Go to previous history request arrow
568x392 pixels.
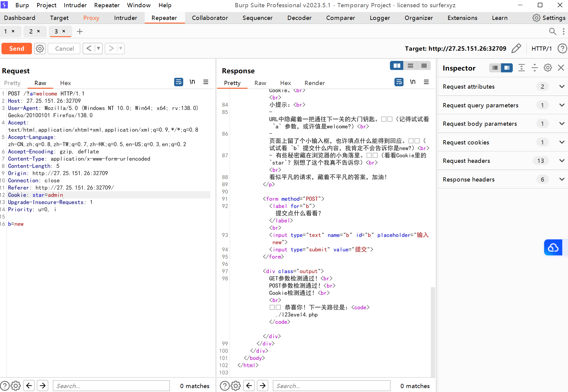click(x=89, y=49)
